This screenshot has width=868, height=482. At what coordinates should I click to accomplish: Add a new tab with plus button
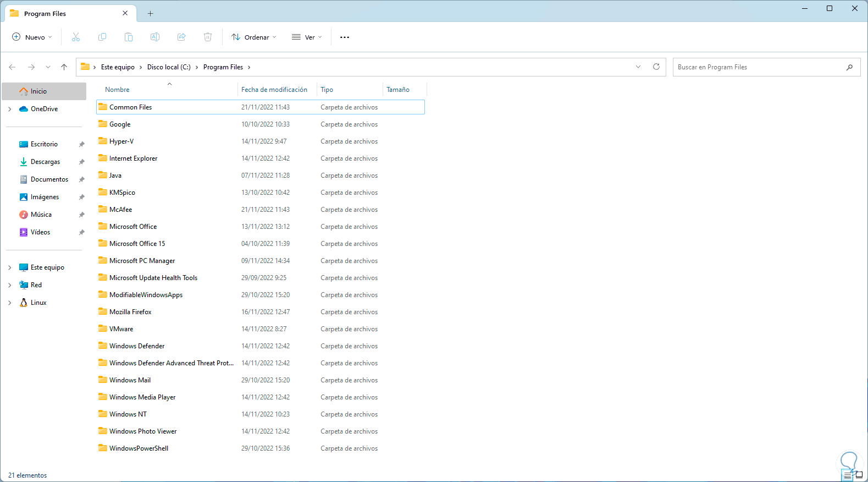[x=150, y=14]
